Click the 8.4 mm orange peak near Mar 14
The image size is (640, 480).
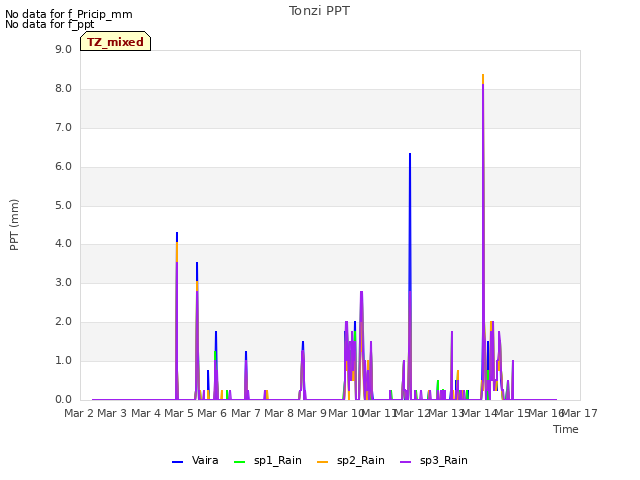pos(483,78)
